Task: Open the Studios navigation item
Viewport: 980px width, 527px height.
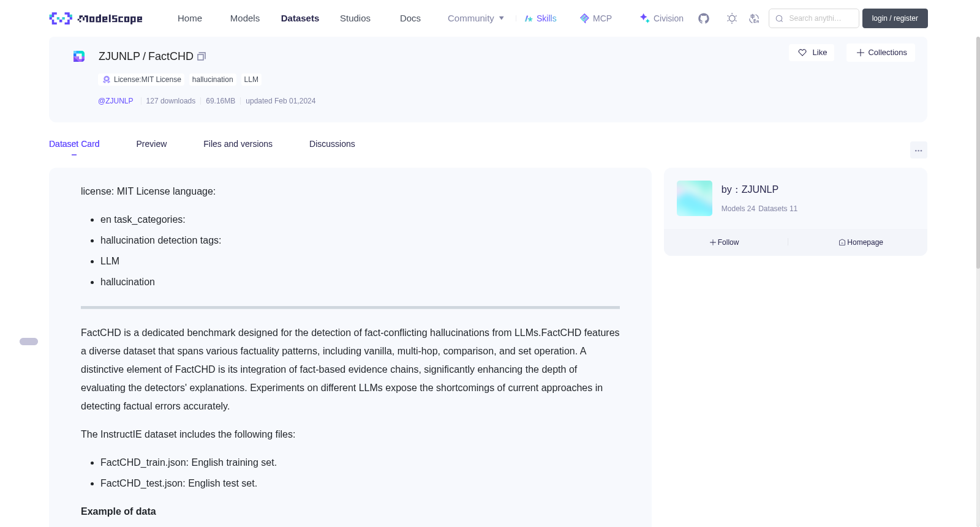Action: [355, 18]
